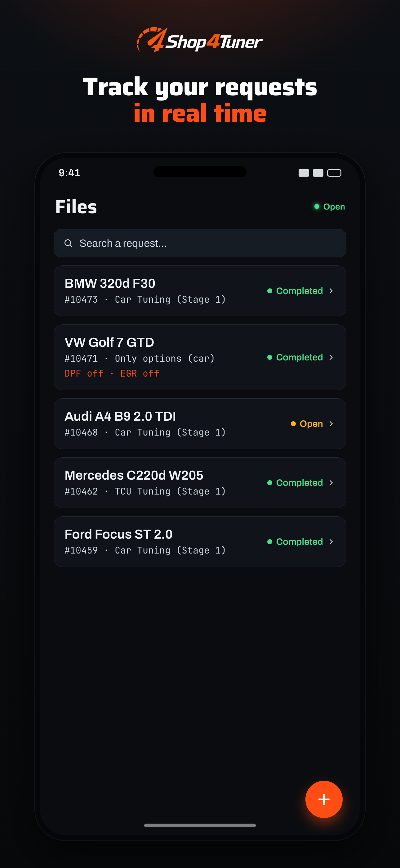The height and width of the screenshot is (868, 400).
Task: Click the Files heading
Action: (x=76, y=206)
